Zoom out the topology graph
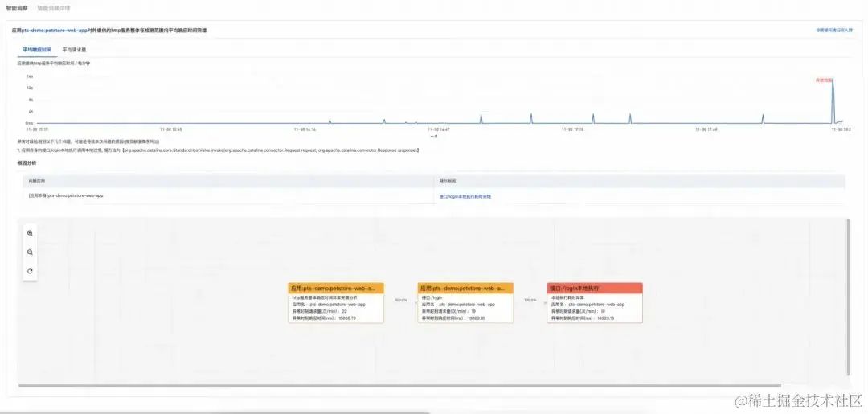868x414 pixels. pos(30,252)
